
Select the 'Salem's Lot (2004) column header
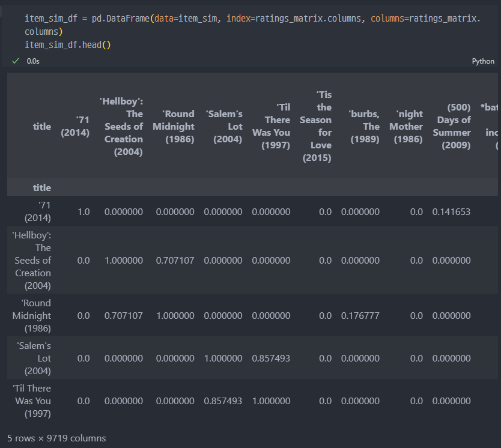(224, 126)
